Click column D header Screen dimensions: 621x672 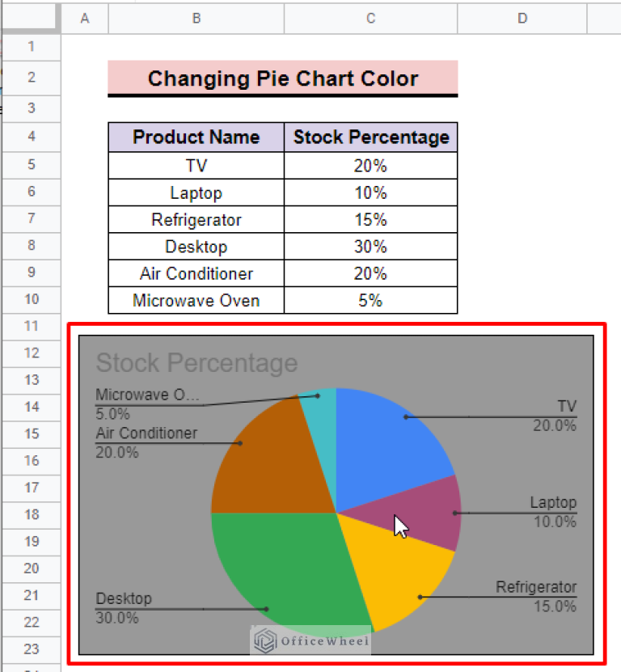click(522, 19)
